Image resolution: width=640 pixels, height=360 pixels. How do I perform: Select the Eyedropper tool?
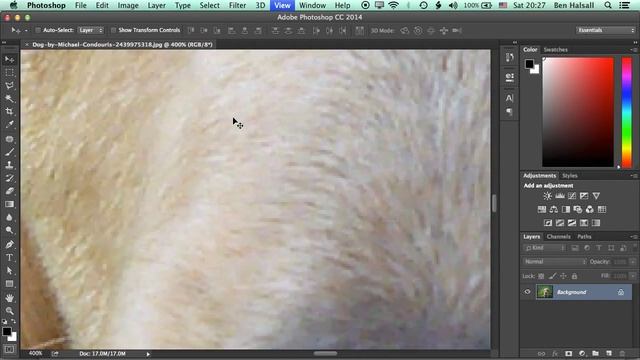[x=9, y=124]
